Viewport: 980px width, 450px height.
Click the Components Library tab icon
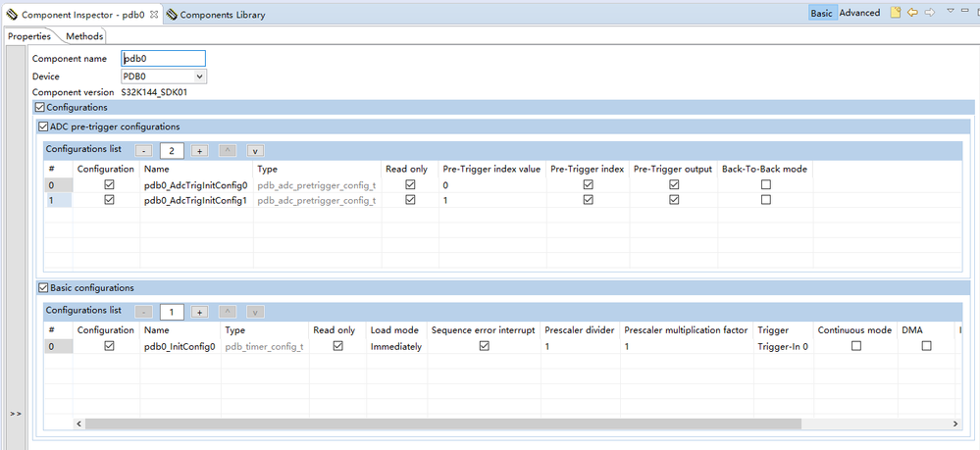(172, 15)
